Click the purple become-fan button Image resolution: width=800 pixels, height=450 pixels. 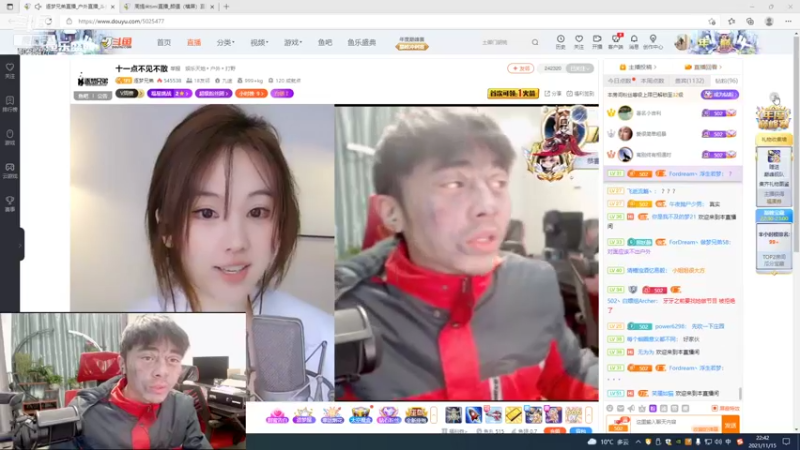719,94
